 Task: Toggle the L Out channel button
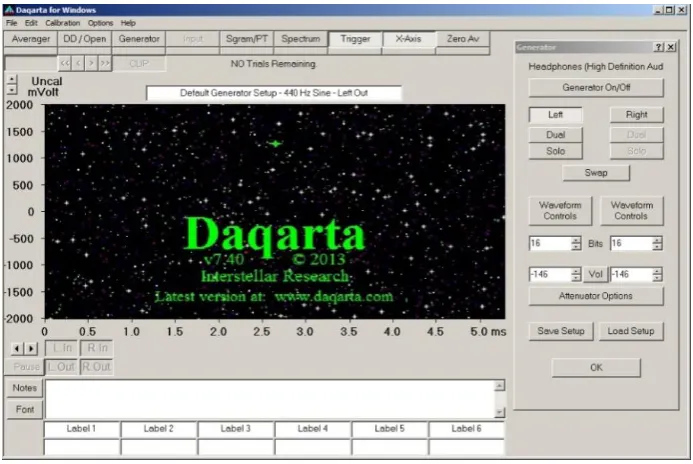tap(62, 367)
